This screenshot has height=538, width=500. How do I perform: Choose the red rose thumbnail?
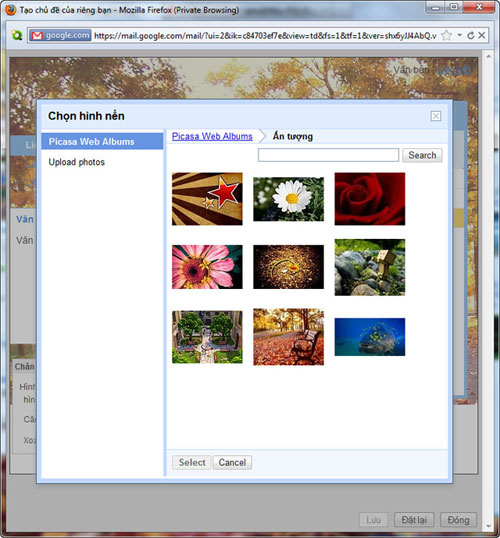(x=370, y=199)
